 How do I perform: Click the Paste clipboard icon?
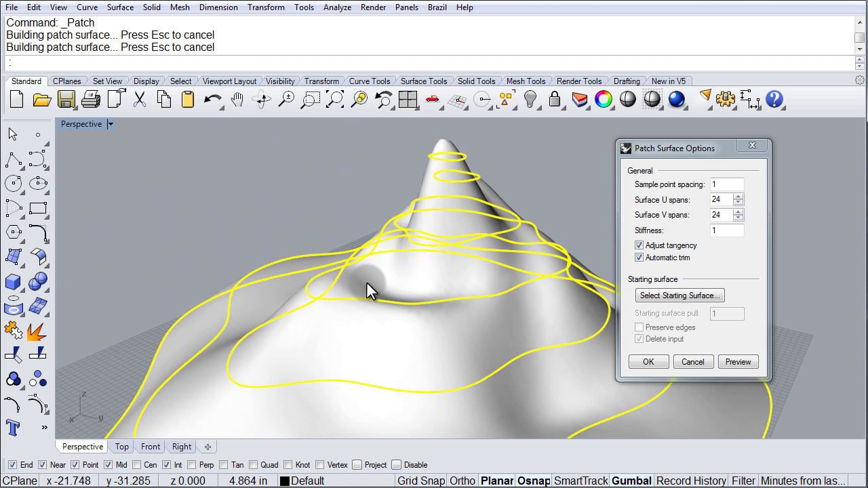(188, 100)
